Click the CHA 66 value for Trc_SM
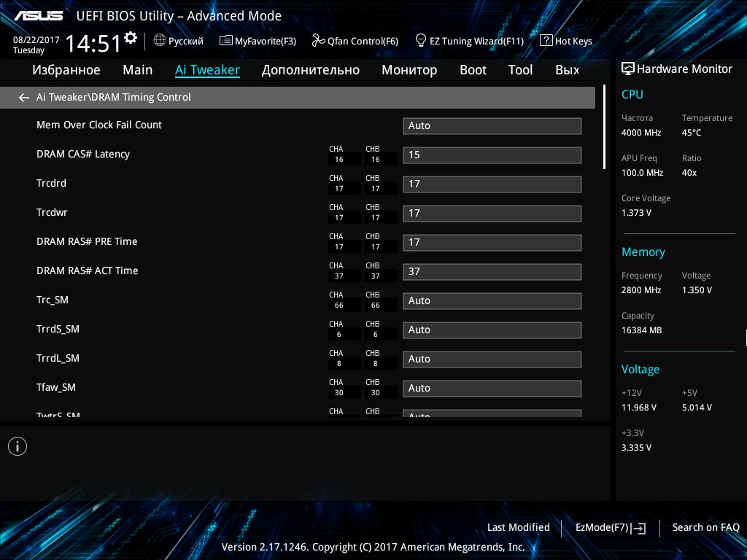The image size is (747, 560). coord(338,306)
